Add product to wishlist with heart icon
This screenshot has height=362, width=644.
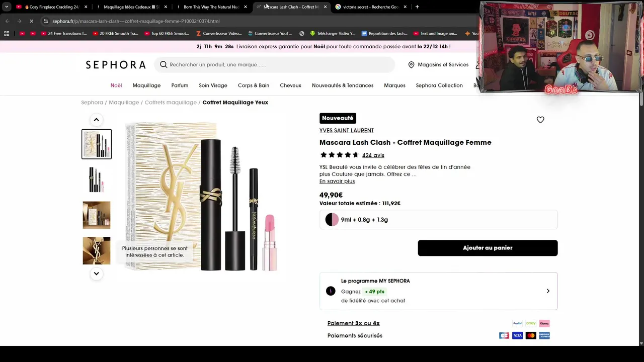click(540, 120)
